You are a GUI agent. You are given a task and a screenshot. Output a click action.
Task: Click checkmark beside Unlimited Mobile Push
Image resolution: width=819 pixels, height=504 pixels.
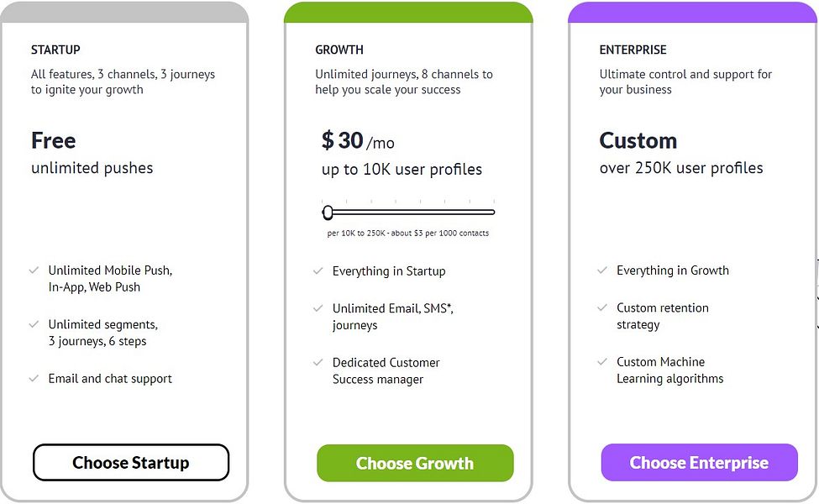click(34, 270)
